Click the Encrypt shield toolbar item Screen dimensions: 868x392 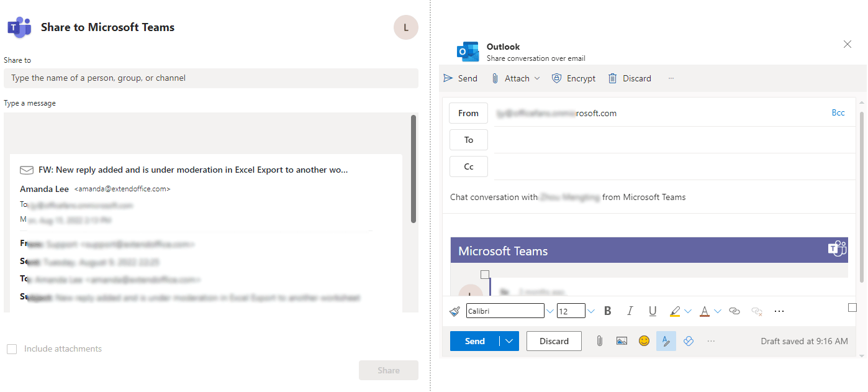click(x=574, y=78)
